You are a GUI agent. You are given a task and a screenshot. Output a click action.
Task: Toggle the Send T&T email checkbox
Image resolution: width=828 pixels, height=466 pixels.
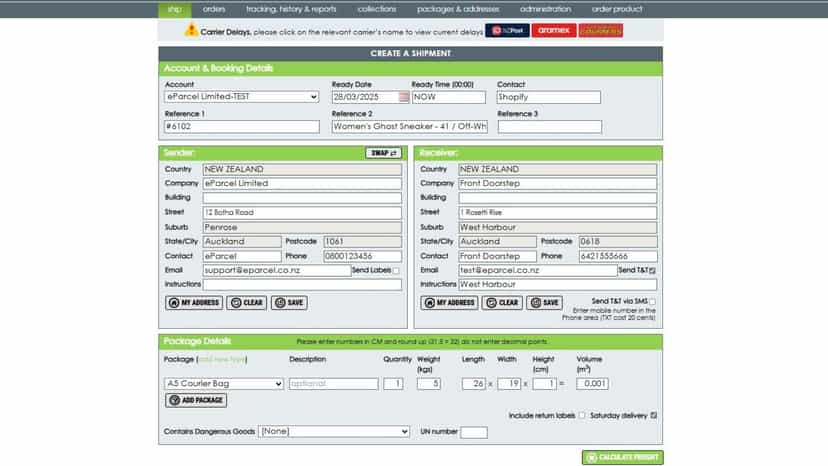coord(653,271)
